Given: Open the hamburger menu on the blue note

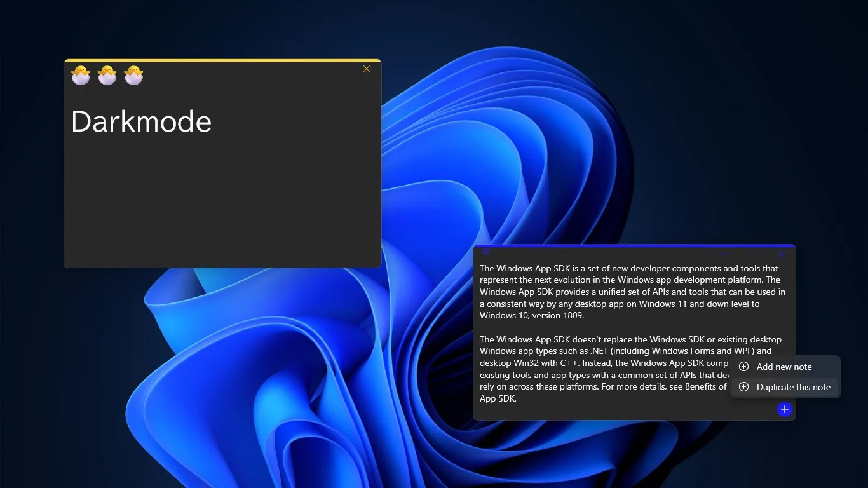Looking at the screenshot, I should tap(487, 252).
